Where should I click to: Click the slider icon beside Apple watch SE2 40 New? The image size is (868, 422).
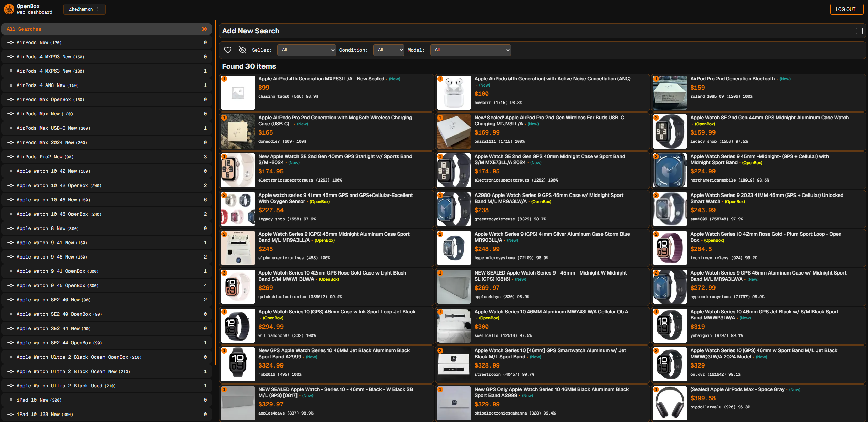[x=11, y=300]
